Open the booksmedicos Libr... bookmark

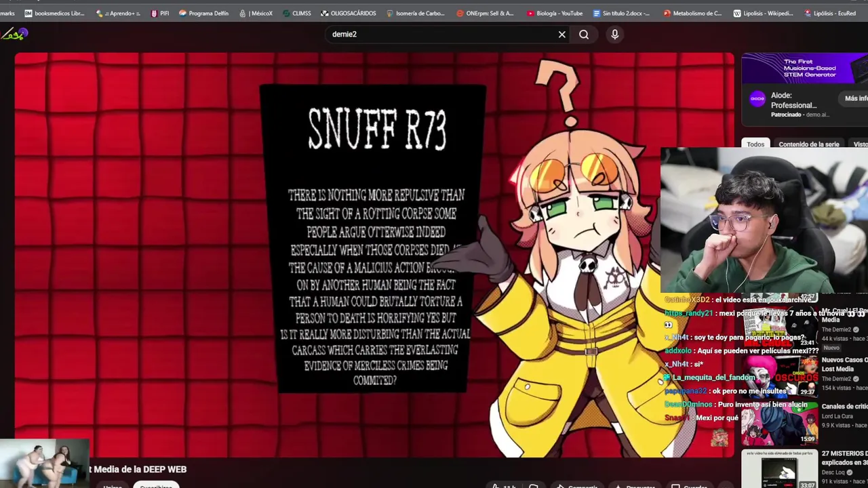click(54, 13)
